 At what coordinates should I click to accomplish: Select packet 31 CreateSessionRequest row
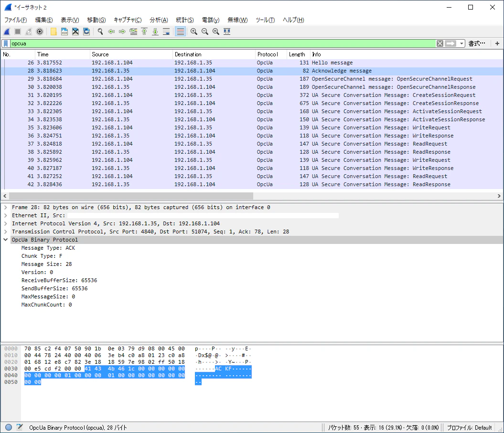252,95
